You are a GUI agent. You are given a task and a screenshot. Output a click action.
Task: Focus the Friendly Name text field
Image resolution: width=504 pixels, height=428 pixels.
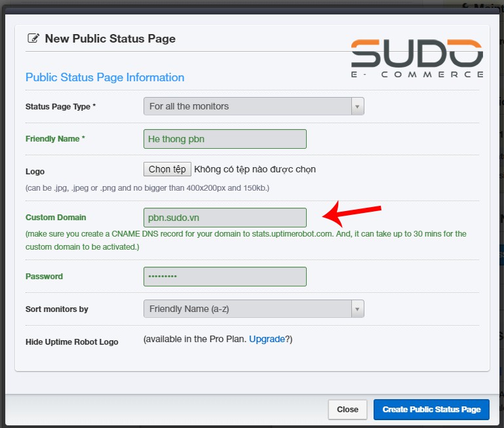[x=225, y=139]
